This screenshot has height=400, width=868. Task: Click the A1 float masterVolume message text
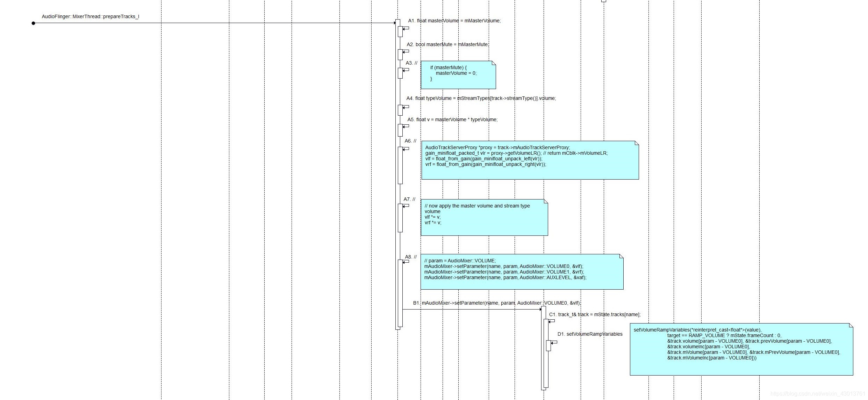click(454, 21)
